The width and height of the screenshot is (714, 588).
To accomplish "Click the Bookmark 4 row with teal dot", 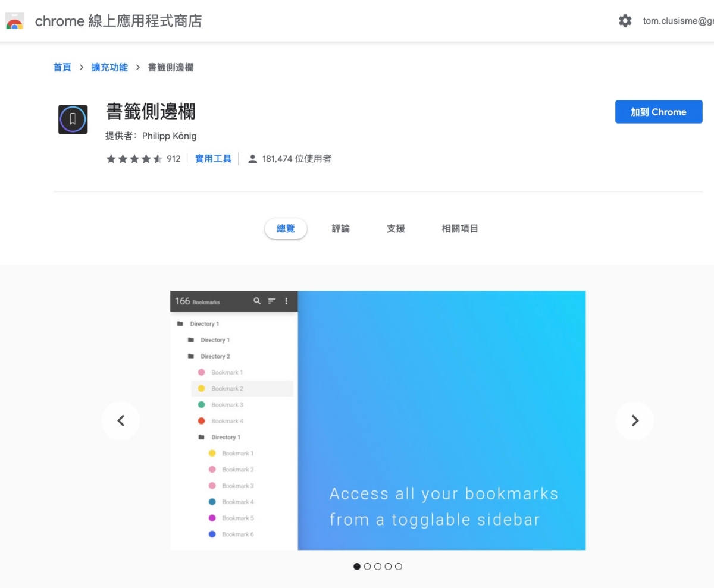I will coord(231,502).
